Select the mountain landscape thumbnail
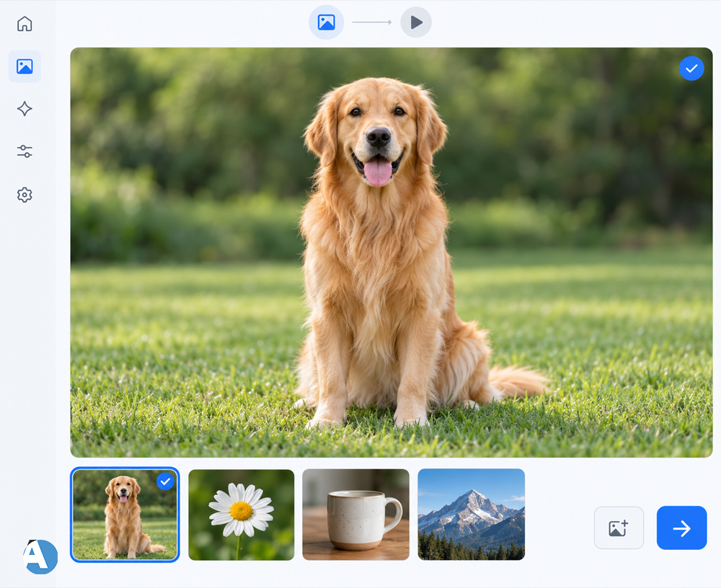This screenshot has width=721, height=588. click(472, 514)
